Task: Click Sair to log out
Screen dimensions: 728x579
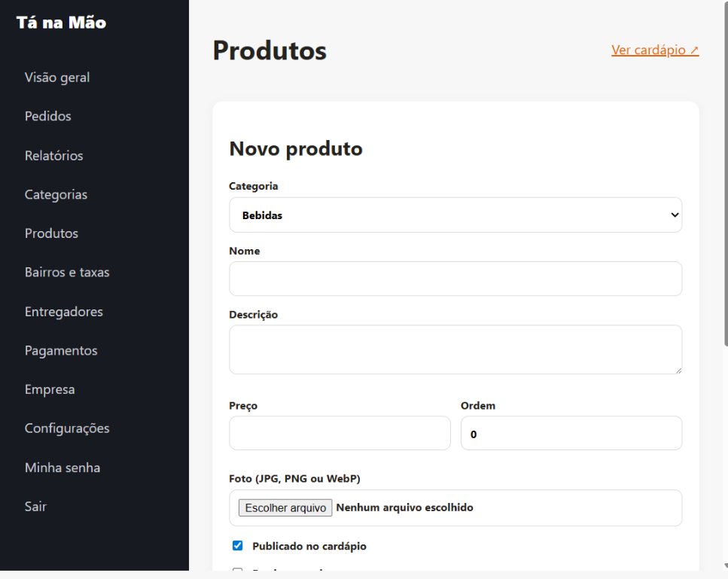Action: [35, 507]
